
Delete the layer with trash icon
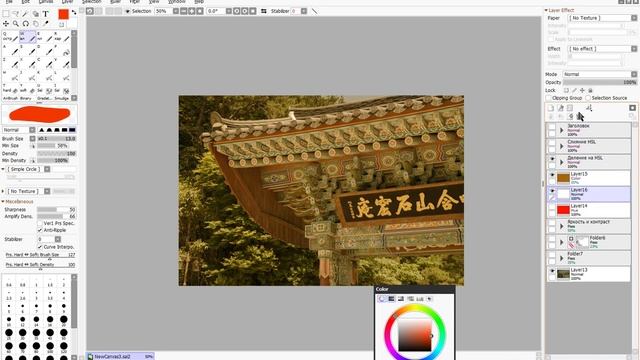pyautogui.click(x=580, y=117)
